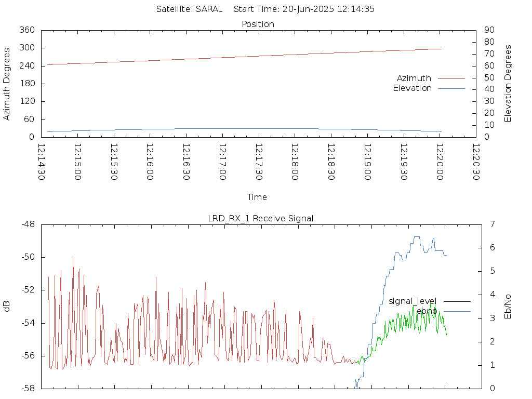Click the 6 tick on Eb/No axis

coord(493,248)
